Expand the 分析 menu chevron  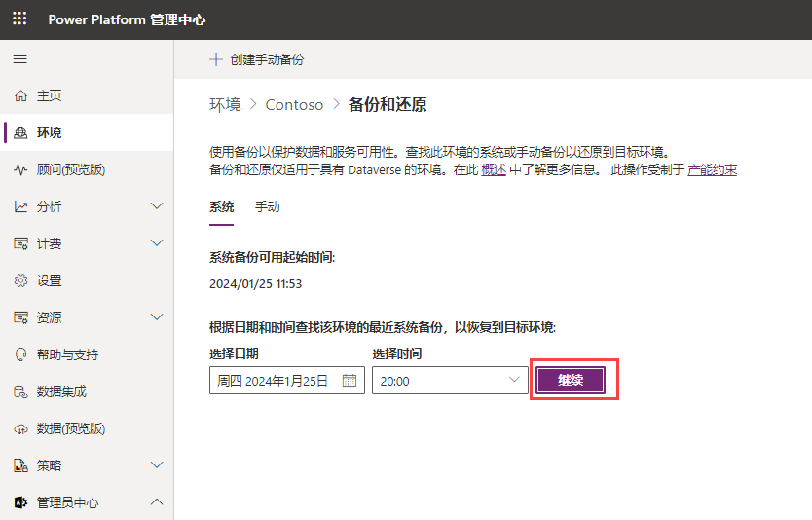tap(157, 206)
